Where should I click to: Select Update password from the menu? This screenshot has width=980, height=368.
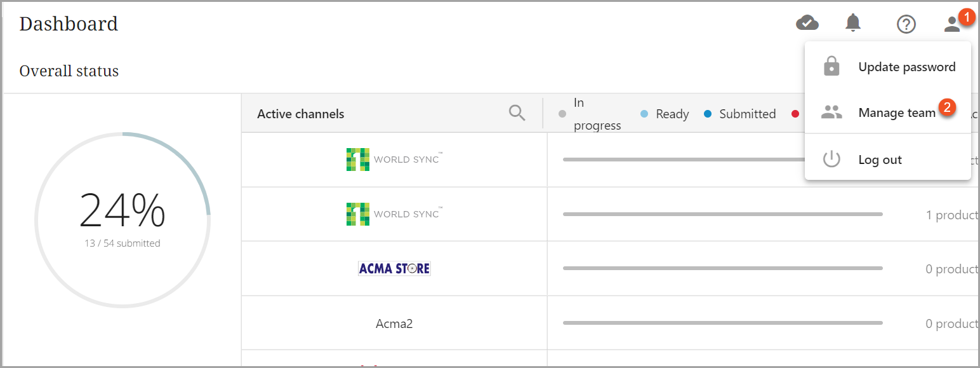click(x=906, y=67)
